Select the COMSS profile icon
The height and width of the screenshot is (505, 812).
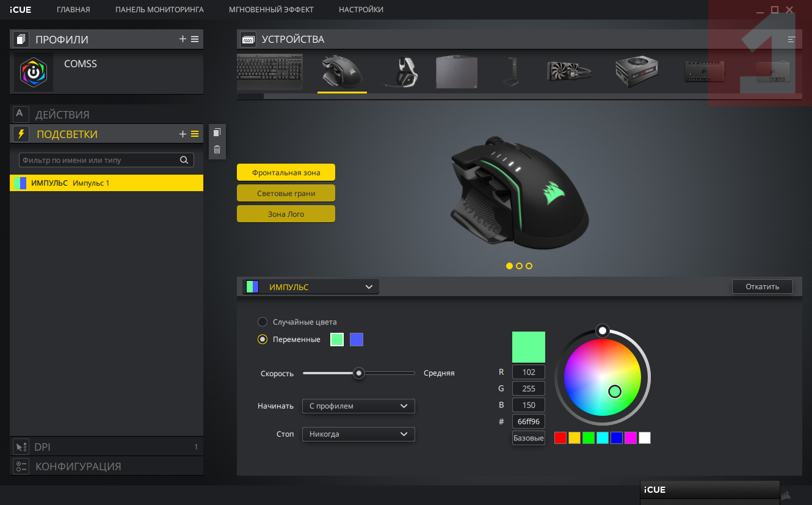tap(34, 72)
